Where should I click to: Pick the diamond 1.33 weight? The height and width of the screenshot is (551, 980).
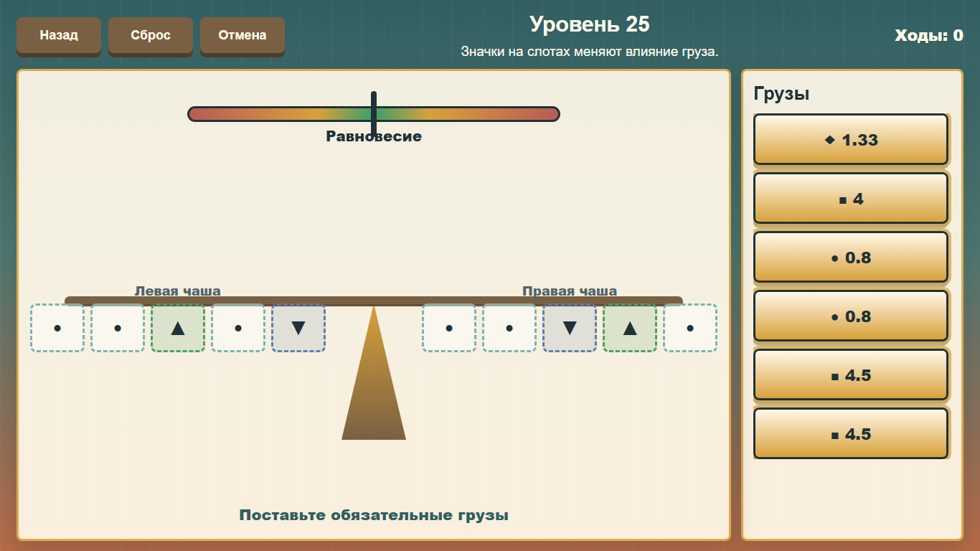click(x=851, y=140)
